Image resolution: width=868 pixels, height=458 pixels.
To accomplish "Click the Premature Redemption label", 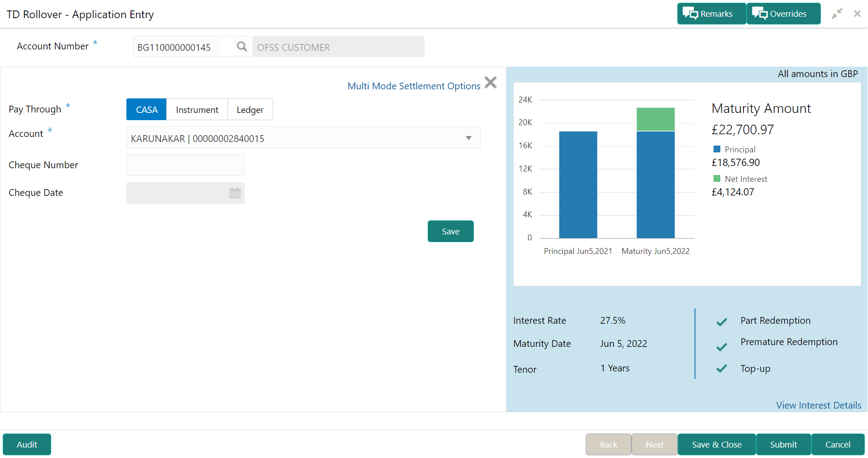I will tap(789, 342).
